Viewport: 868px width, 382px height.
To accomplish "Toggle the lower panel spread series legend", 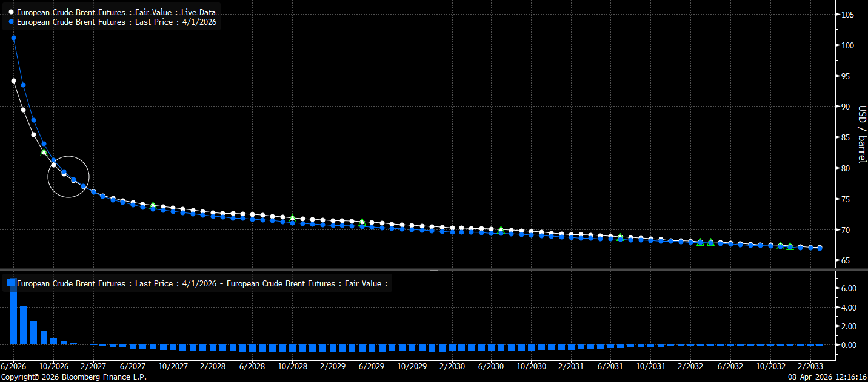I will [201, 283].
